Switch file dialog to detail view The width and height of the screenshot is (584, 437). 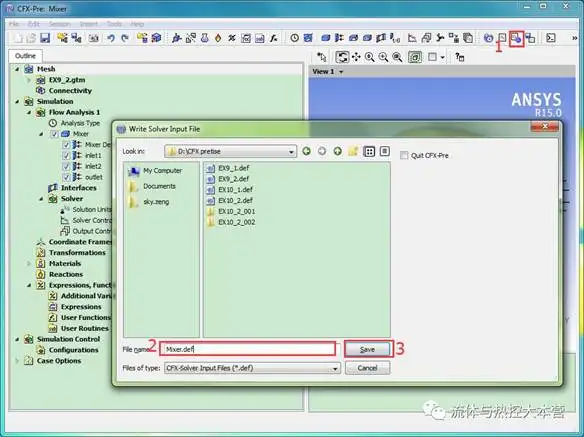pos(385,151)
